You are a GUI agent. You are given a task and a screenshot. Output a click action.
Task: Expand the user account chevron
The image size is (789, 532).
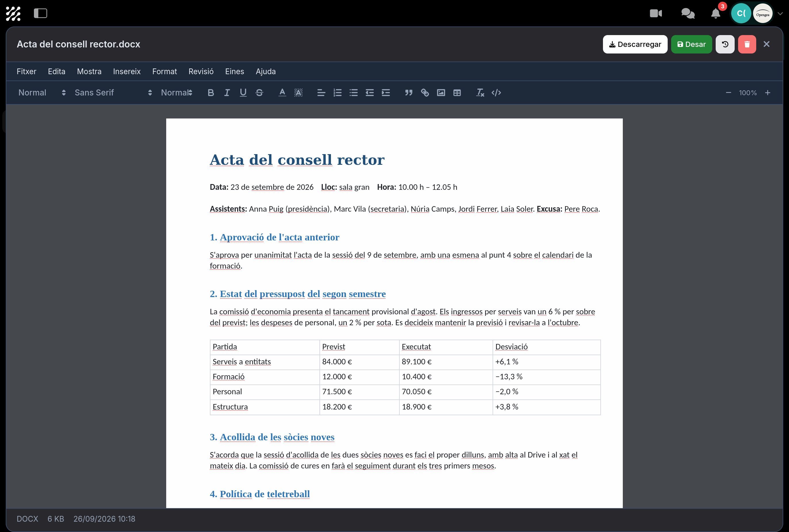[x=780, y=14]
